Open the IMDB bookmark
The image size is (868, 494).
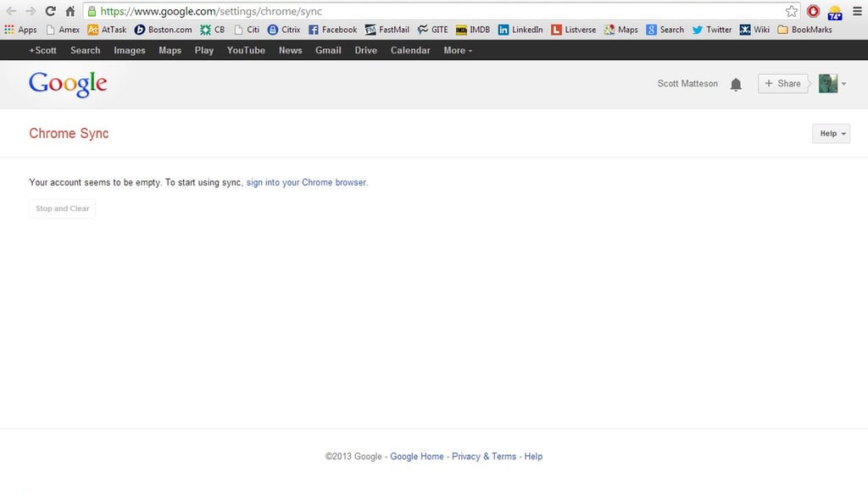coord(473,30)
